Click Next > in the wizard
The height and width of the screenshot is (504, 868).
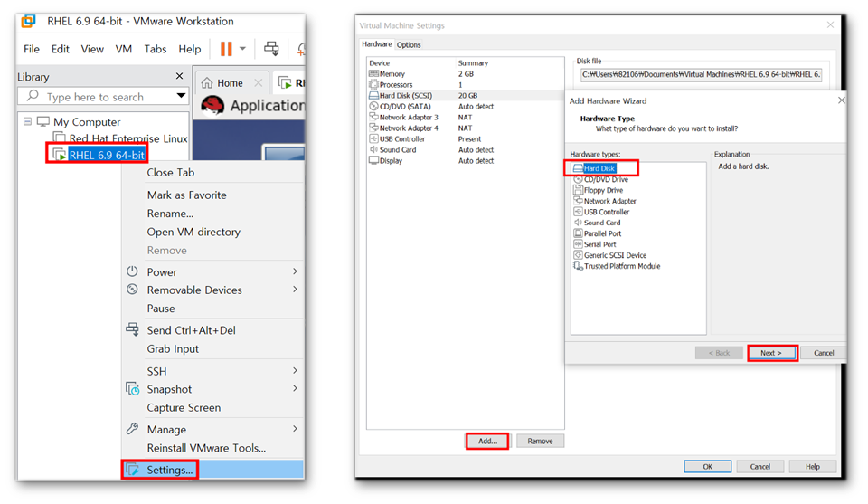coord(771,353)
